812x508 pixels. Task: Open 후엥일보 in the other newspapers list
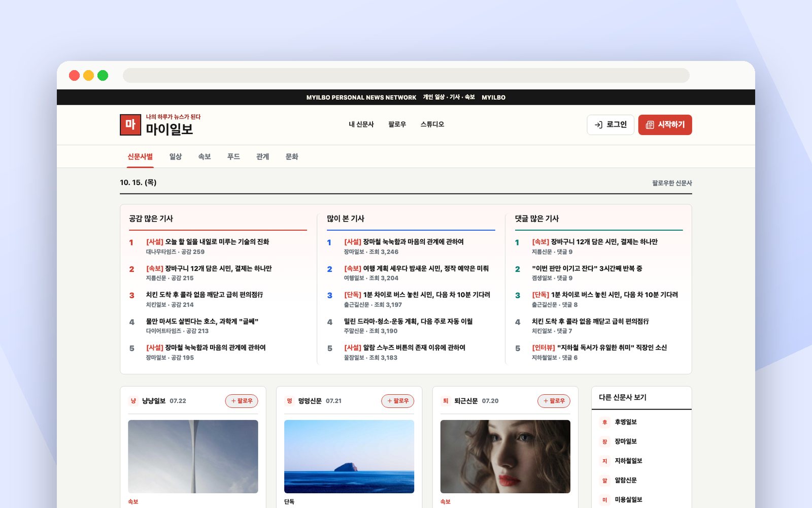pyautogui.click(x=625, y=422)
